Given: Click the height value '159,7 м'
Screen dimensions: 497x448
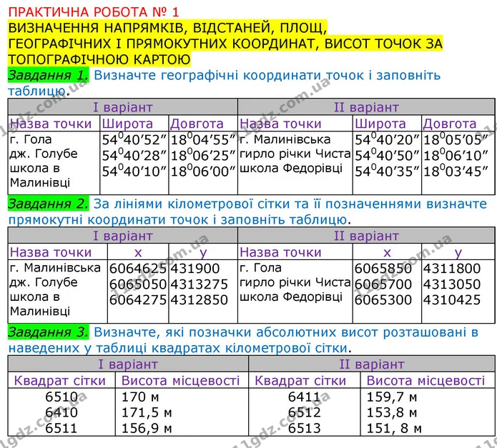Looking at the screenshot, I should click(x=392, y=397).
